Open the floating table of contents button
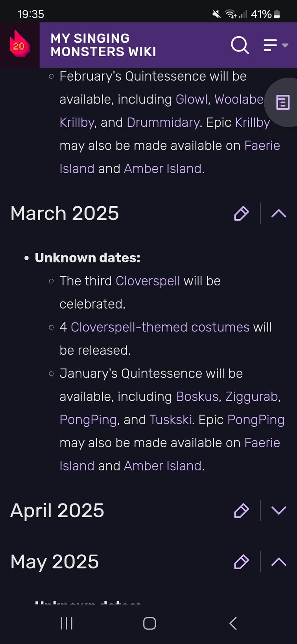The height and width of the screenshot is (644, 297). coord(283,102)
